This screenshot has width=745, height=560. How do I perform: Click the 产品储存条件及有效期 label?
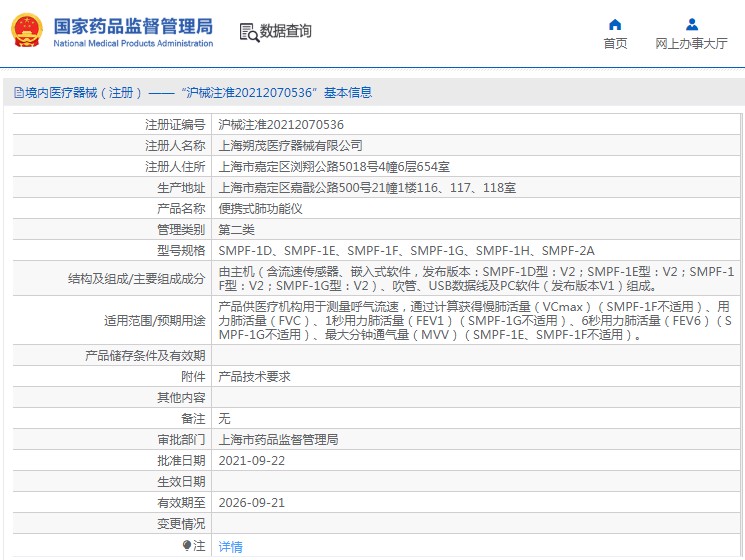coord(145,355)
